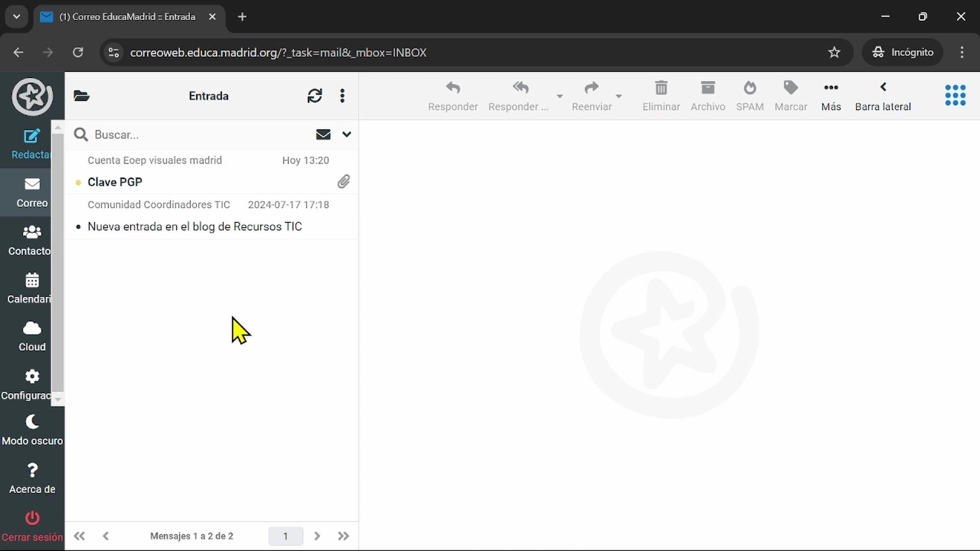The height and width of the screenshot is (551, 980).
Task: Open the mailbox three-dot options menu
Action: [x=342, y=96]
